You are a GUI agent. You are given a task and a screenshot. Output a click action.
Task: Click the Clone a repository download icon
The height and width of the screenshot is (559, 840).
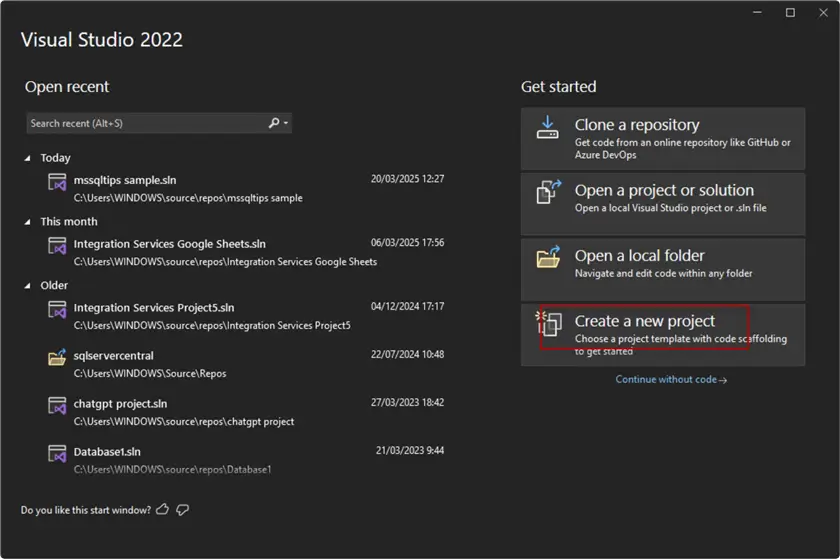coord(548,127)
